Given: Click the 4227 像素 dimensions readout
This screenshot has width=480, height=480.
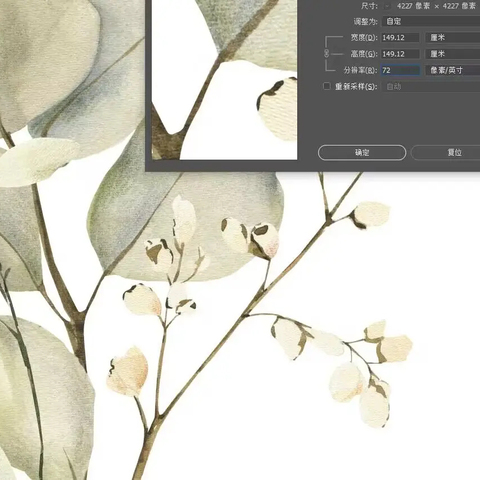Looking at the screenshot, I should pyautogui.click(x=436, y=6).
